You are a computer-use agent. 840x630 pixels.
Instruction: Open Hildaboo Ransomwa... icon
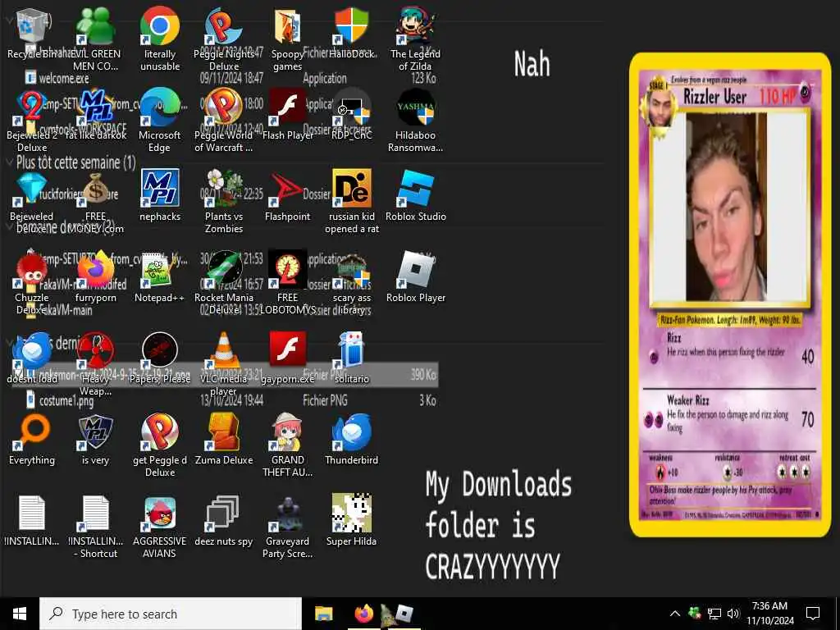(x=416, y=108)
